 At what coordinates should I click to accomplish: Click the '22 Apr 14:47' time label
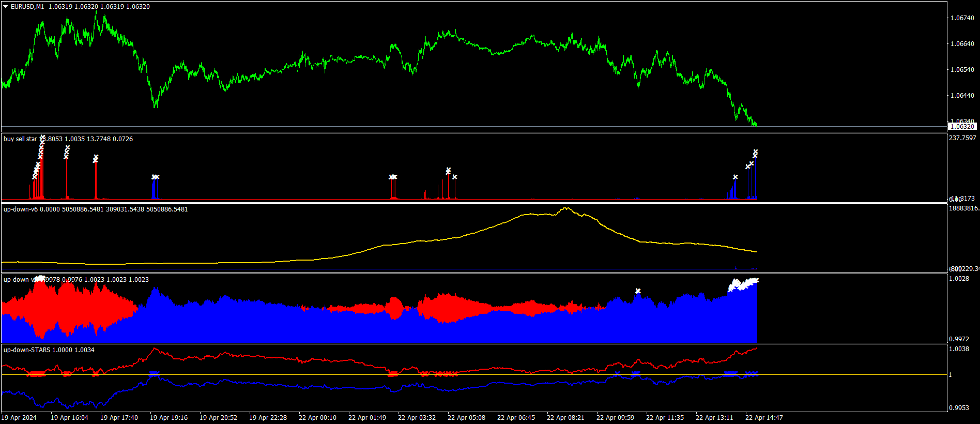764,418
